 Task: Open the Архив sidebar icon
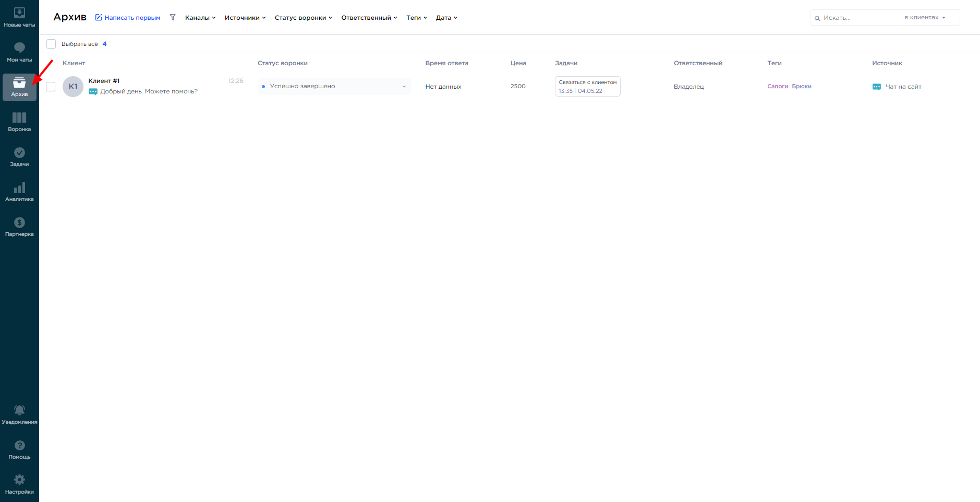pos(19,82)
